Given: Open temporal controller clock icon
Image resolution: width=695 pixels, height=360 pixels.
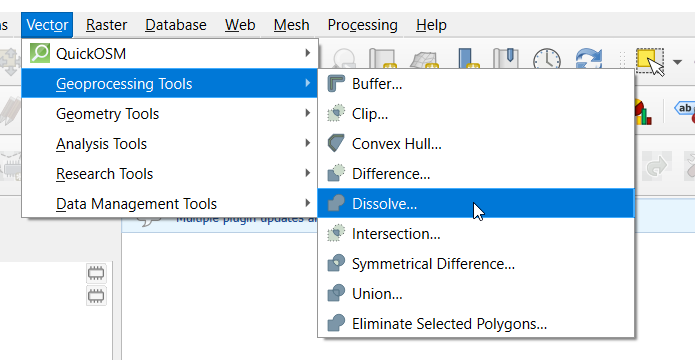Looking at the screenshot, I should click(x=547, y=59).
